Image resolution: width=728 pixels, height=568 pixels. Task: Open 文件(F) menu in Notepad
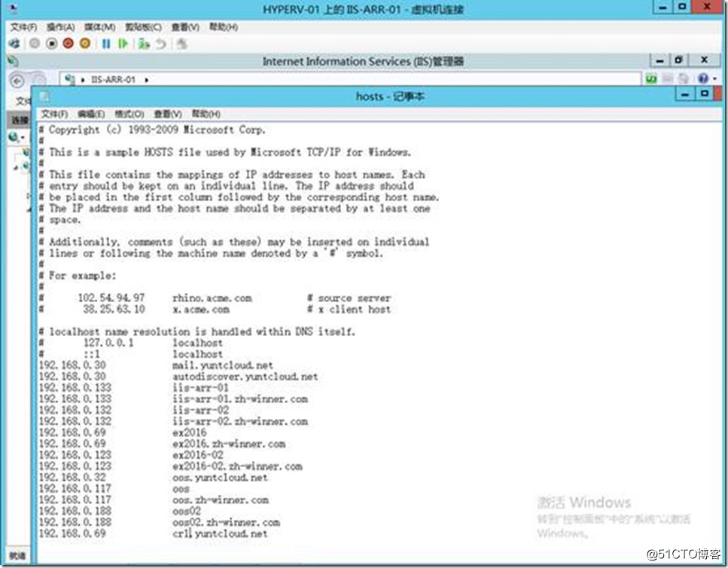[55, 114]
